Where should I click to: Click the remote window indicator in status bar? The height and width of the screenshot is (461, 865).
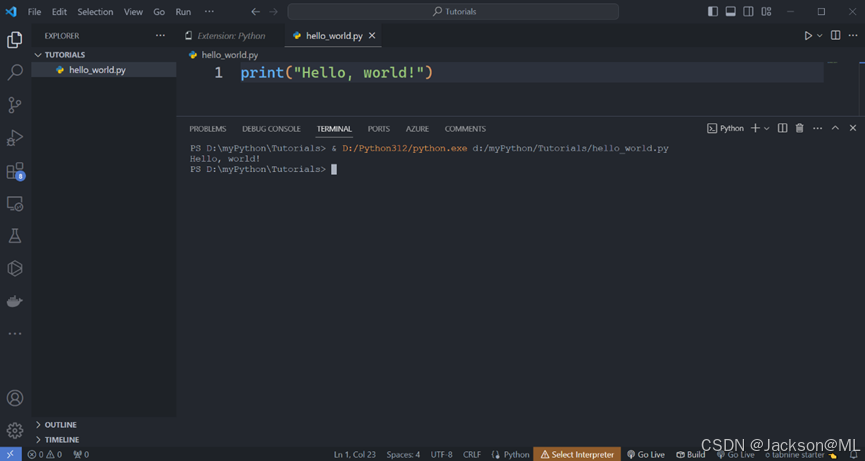[10, 454]
